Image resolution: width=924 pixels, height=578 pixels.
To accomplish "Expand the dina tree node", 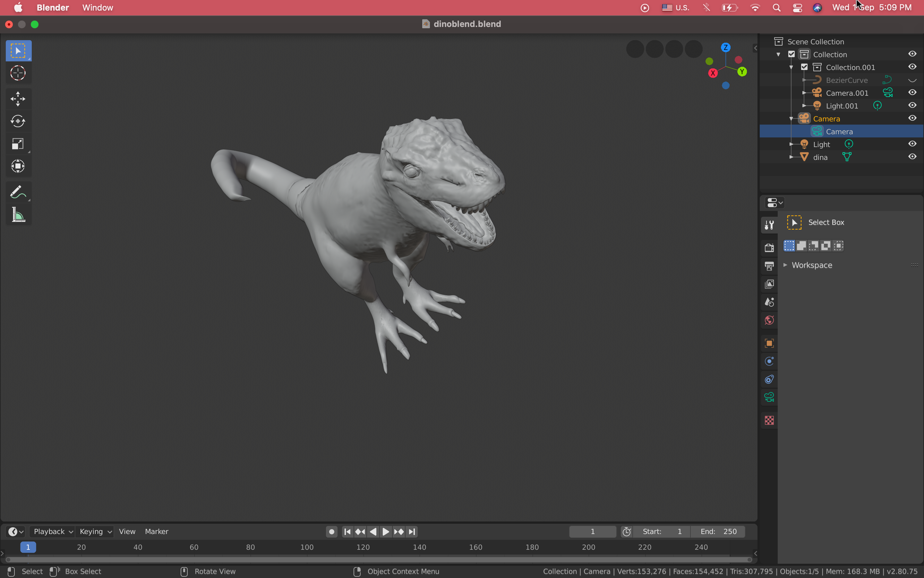I will pyautogui.click(x=791, y=157).
